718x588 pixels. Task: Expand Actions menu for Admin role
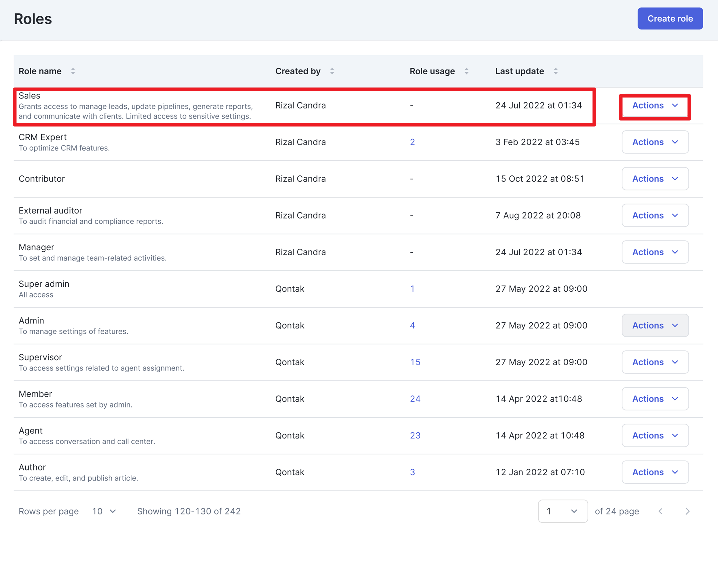pyautogui.click(x=655, y=326)
